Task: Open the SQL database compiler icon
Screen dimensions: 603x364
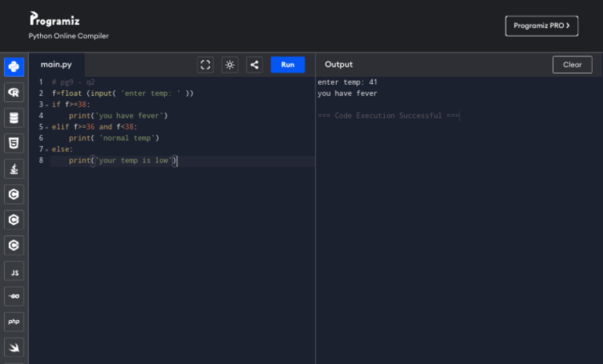Action: (14, 118)
